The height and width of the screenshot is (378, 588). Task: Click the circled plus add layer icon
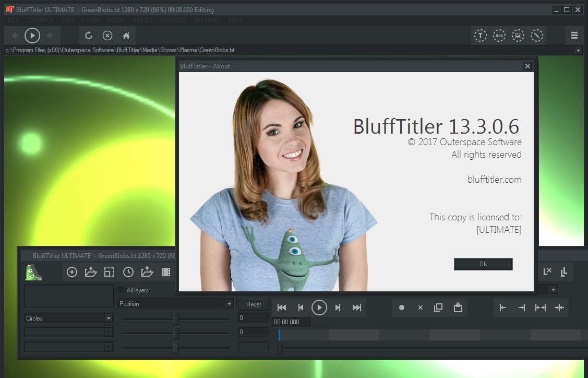(72, 272)
